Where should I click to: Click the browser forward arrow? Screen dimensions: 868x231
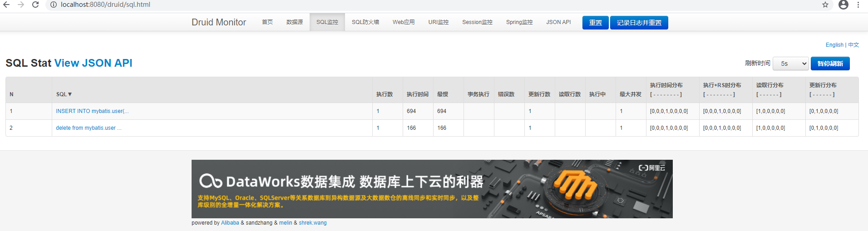pos(21,5)
